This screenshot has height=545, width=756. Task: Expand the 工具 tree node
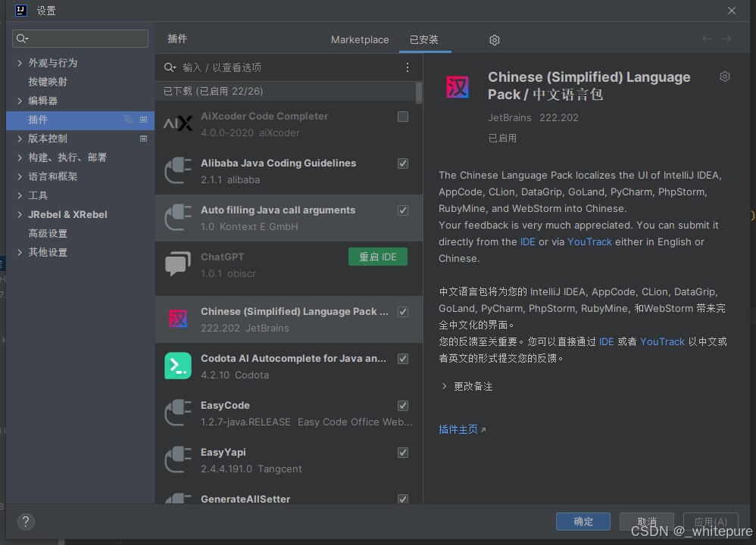click(x=19, y=195)
